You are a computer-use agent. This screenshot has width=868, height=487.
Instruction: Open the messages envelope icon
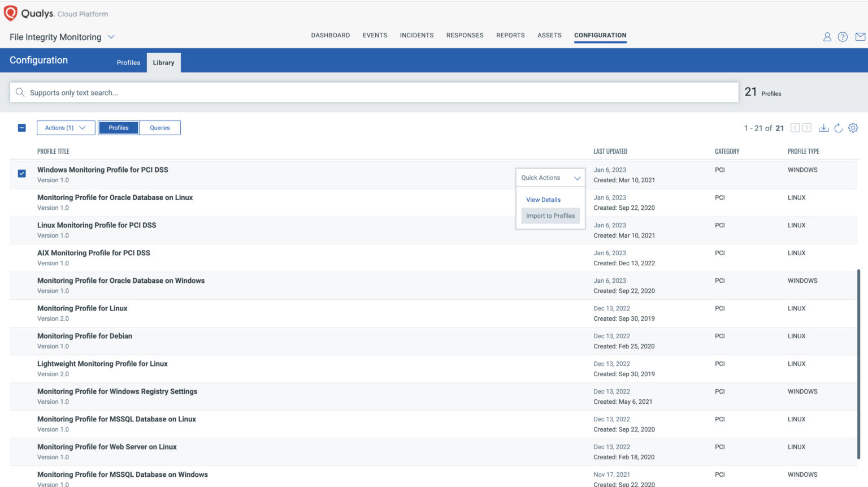(860, 36)
